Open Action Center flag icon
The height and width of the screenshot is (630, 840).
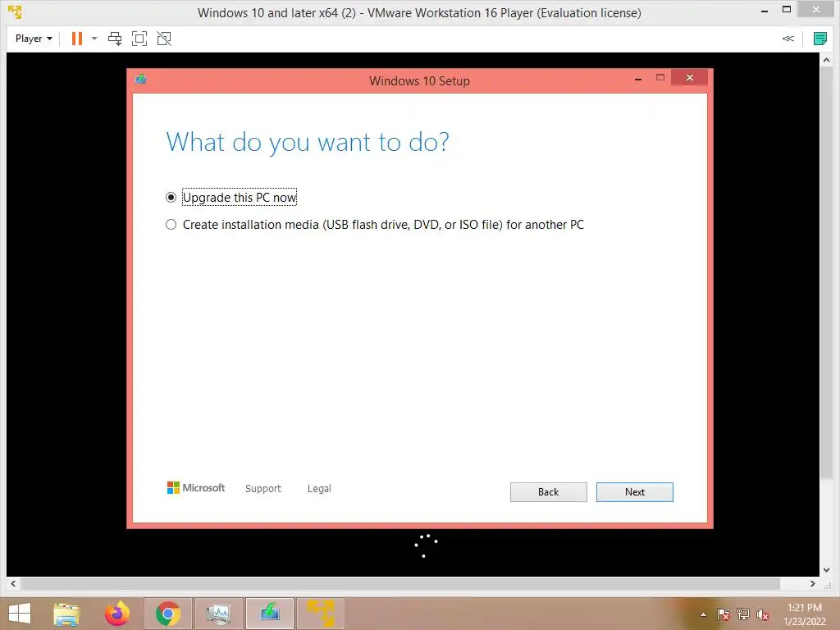723,614
